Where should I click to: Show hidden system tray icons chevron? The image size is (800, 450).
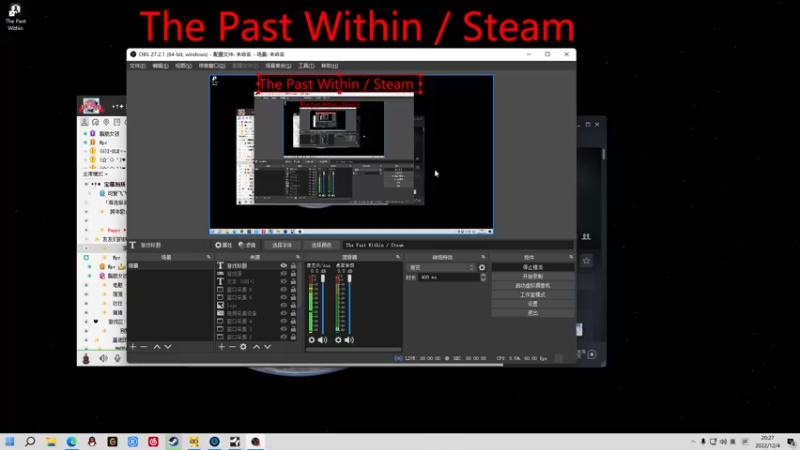[x=693, y=442]
